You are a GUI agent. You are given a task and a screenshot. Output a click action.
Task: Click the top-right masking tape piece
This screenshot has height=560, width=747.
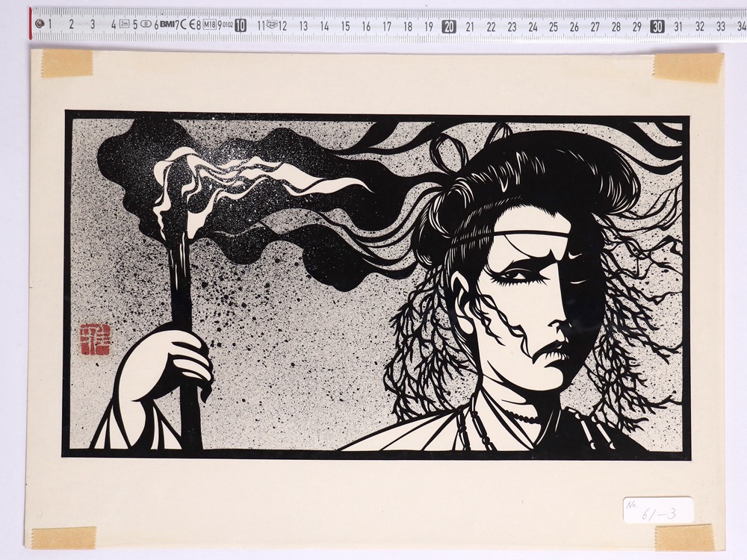click(687, 67)
